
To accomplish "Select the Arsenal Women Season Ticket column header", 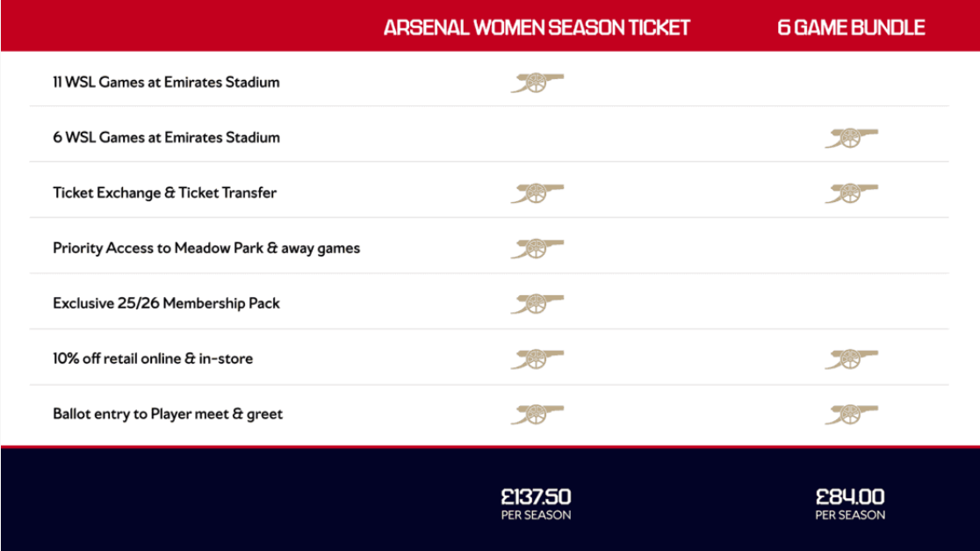I will [537, 27].
